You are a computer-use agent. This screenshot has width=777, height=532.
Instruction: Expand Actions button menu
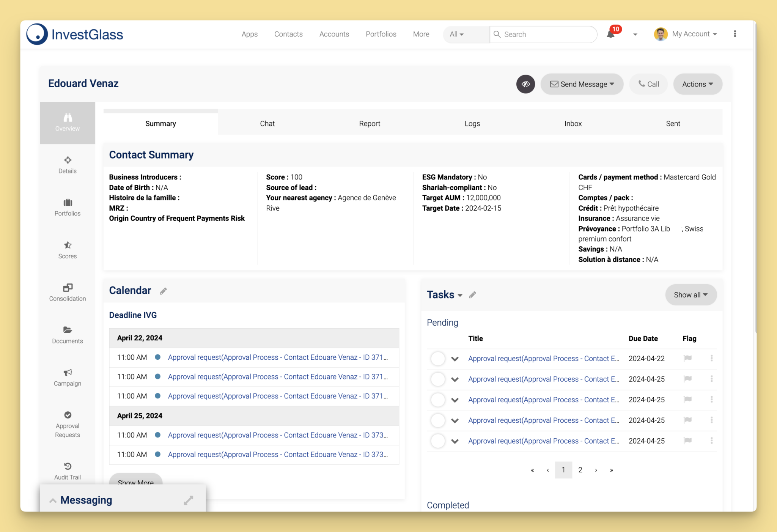tap(698, 84)
